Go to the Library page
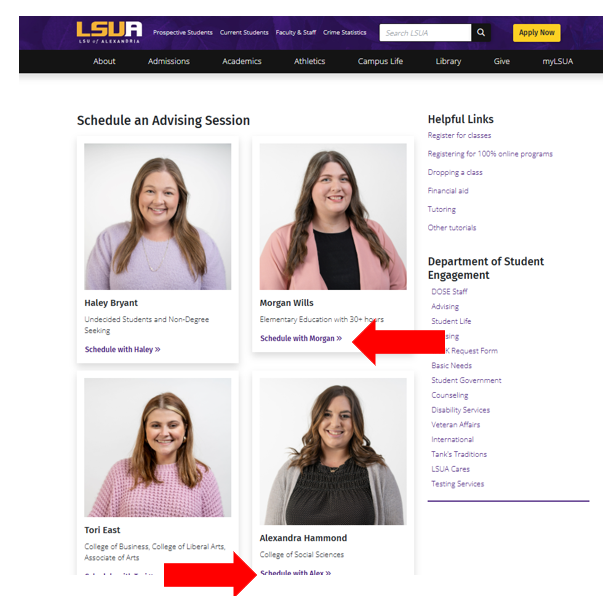This screenshot has height=596, width=616. click(448, 61)
